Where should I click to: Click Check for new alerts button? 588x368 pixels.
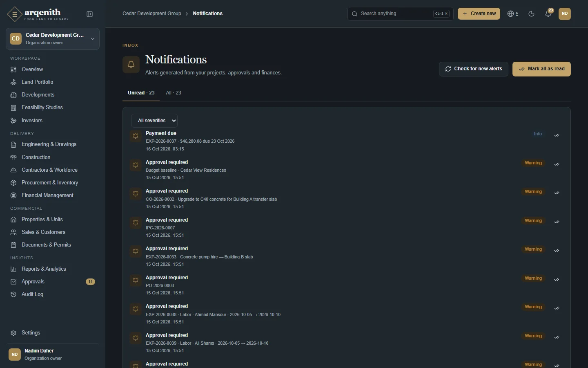click(x=474, y=69)
